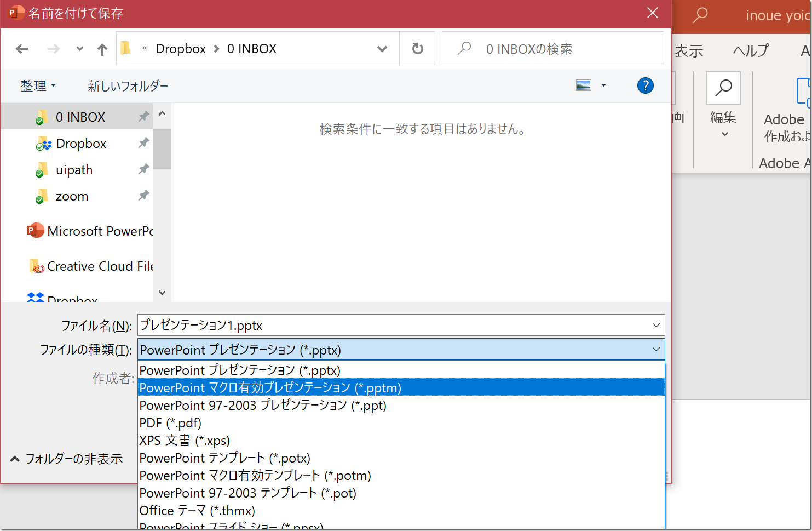Choose PowerPoint 97-2003 プレゼンテーション (*.ppt)
812x531 pixels.
[x=401, y=406]
